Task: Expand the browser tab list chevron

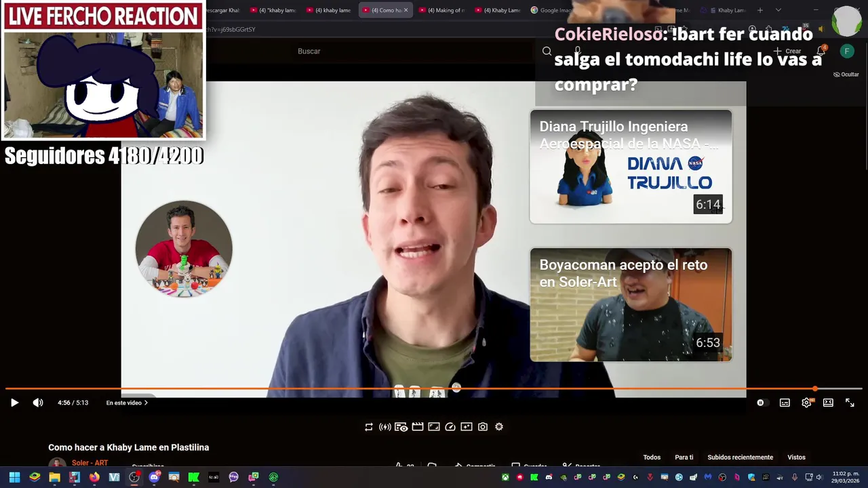Action: [x=778, y=10]
